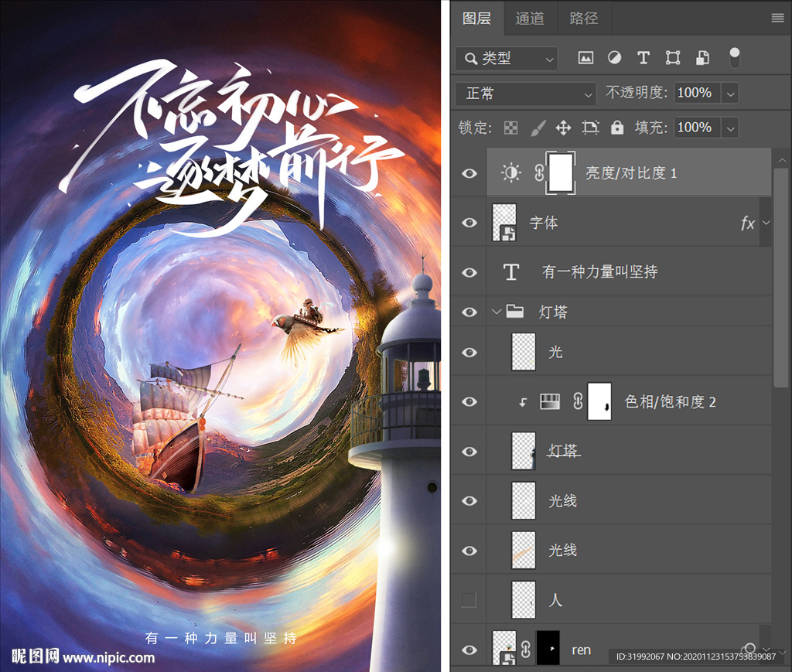This screenshot has width=792, height=672.
Task: Click the layers panel vertical scrollbar
Action: point(781,278)
